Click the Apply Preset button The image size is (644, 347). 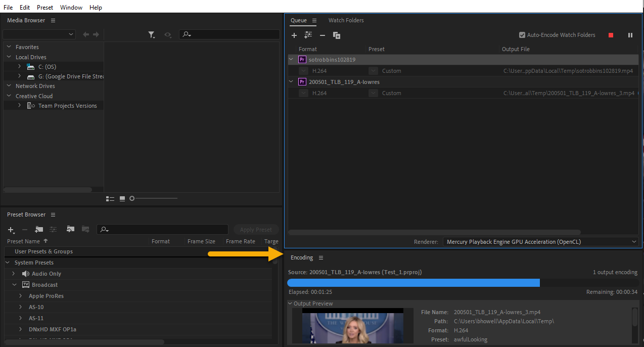click(x=256, y=229)
